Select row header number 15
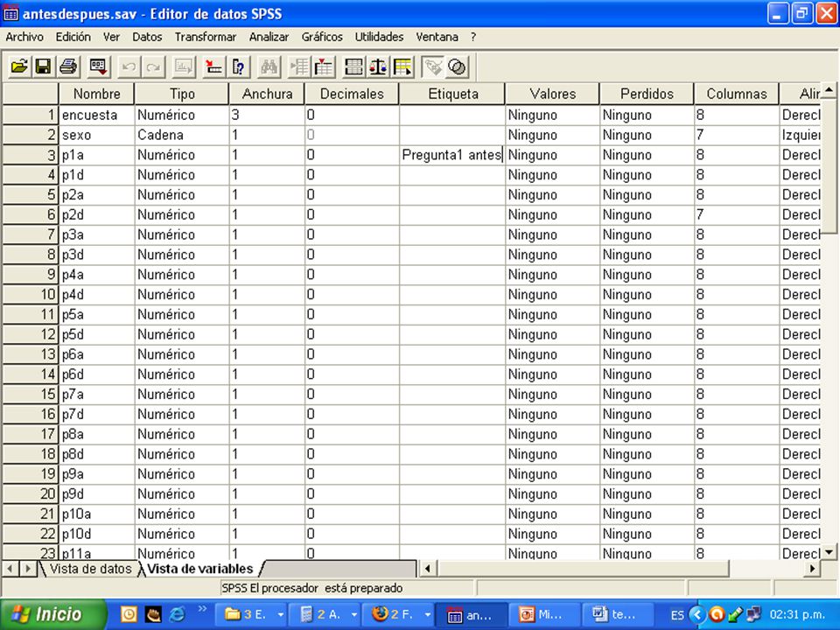The image size is (840, 630). [x=31, y=395]
